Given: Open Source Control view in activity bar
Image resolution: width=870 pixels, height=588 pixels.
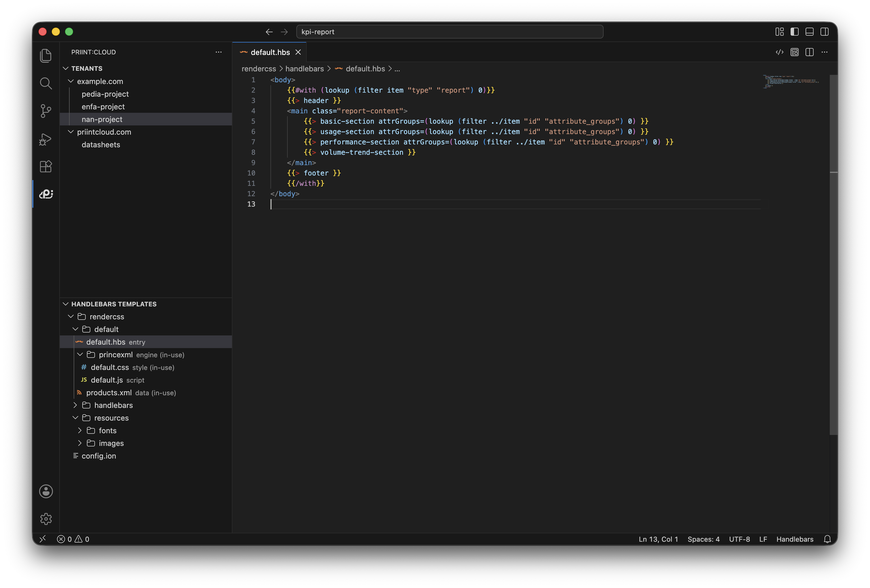Looking at the screenshot, I should (46, 111).
